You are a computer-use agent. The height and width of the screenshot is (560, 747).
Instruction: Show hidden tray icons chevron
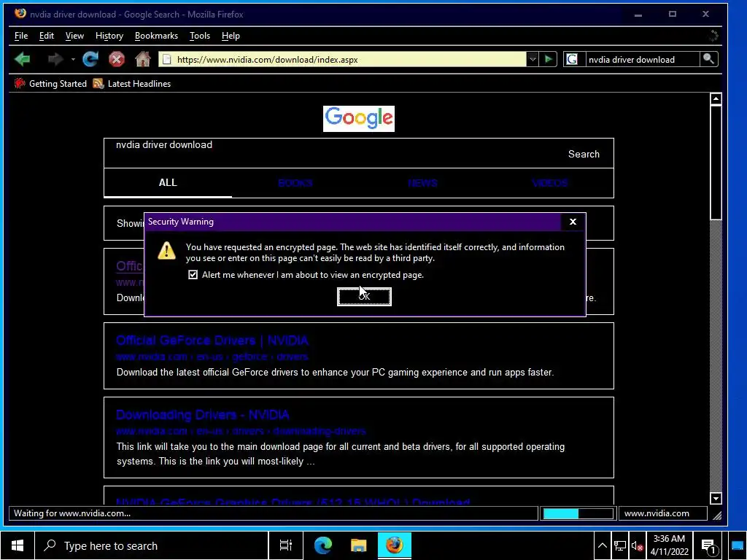pyautogui.click(x=602, y=545)
